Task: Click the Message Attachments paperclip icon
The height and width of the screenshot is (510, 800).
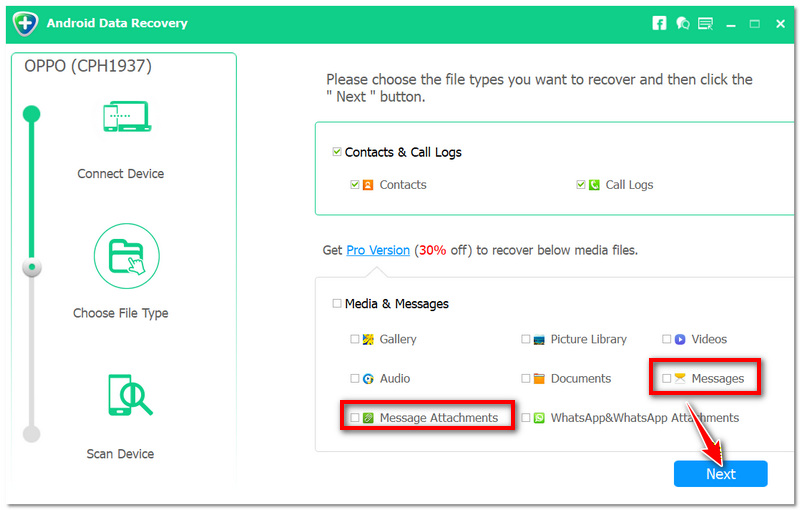Action: [x=368, y=418]
